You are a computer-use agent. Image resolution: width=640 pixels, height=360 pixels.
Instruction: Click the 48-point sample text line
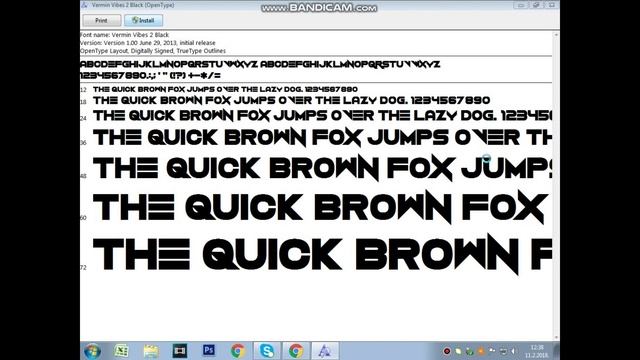tap(322, 168)
